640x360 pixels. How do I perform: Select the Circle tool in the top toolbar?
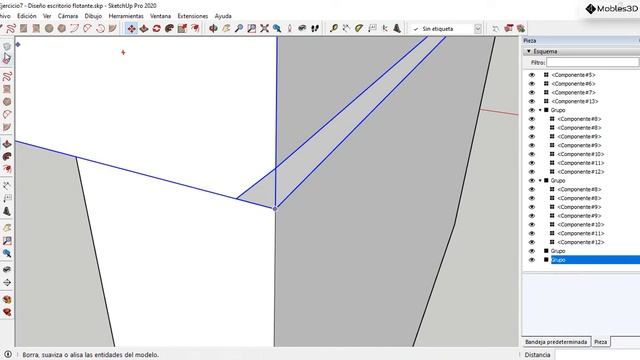point(49,29)
